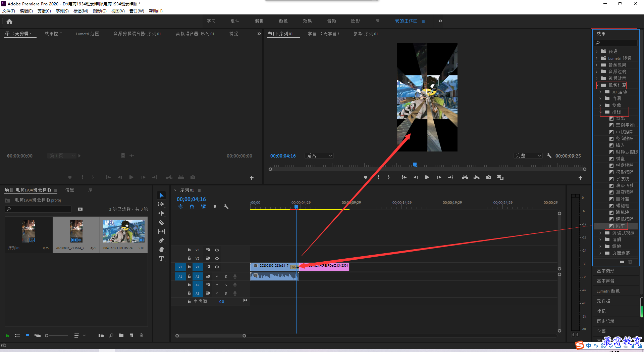Switch to Lumetri 范围 tab
644x352 pixels.
pos(87,34)
